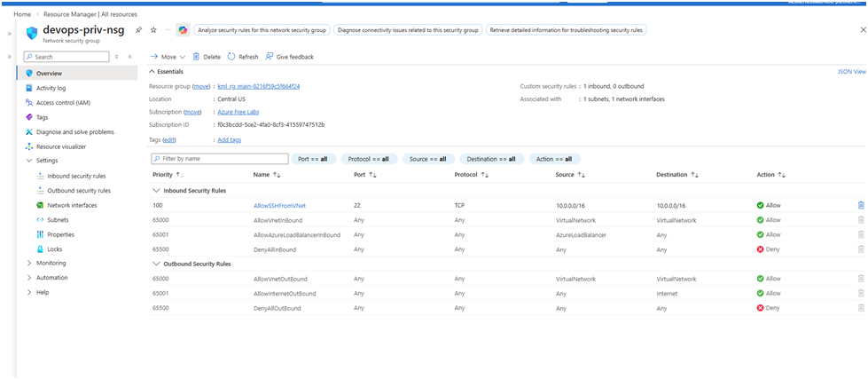
Task: Click the sidebar Search box
Action: point(66,57)
